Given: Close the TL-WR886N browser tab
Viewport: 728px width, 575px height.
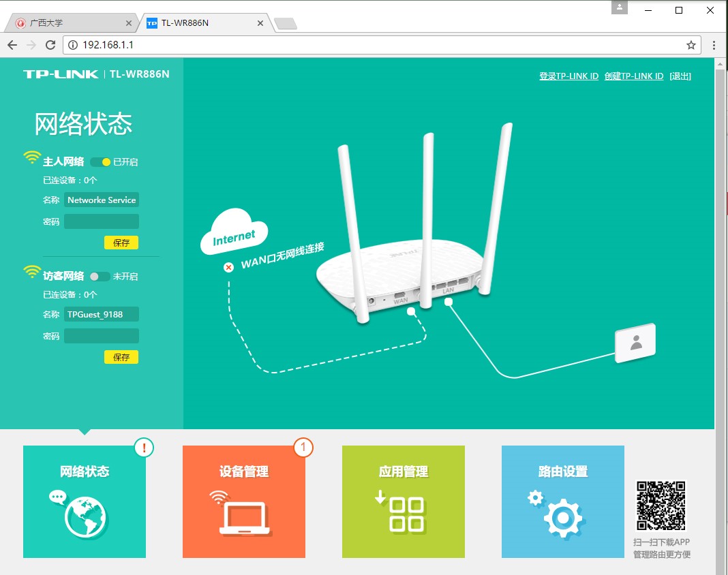Looking at the screenshot, I should click(x=260, y=23).
